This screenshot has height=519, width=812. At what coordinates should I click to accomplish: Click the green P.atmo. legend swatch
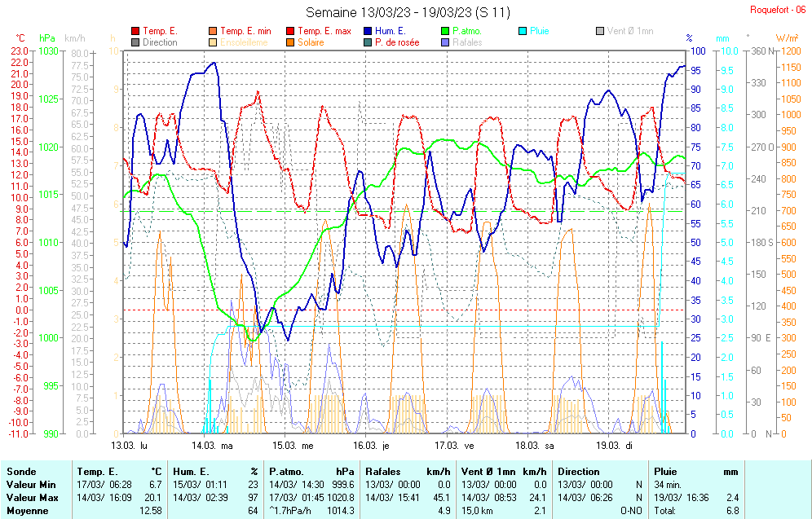coord(445,32)
